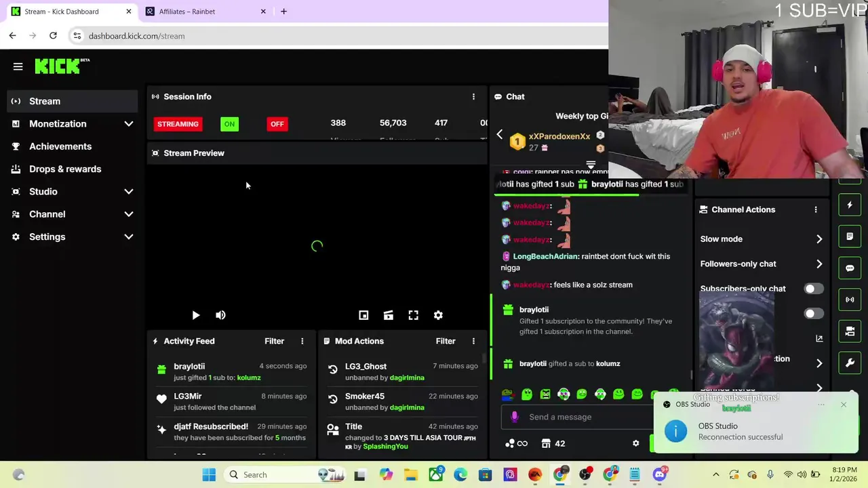Go back in the browser
This screenshot has width=868, height=488.
point(12,35)
